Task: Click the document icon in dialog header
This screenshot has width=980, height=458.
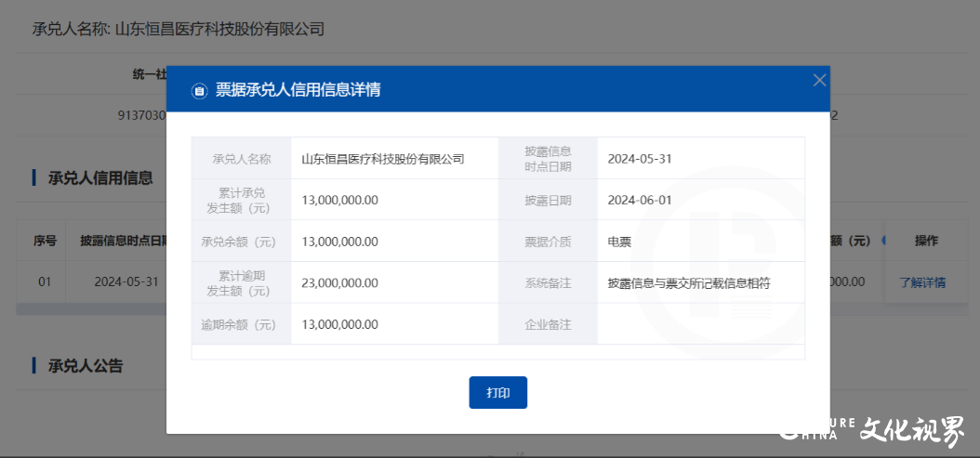Action: (199, 91)
